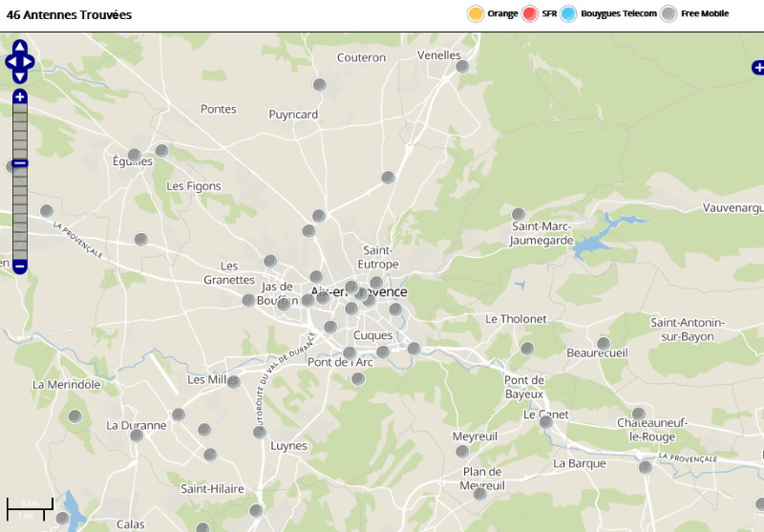Click the Free Mobile grey circle
764x532 pixels.
(x=669, y=13)
